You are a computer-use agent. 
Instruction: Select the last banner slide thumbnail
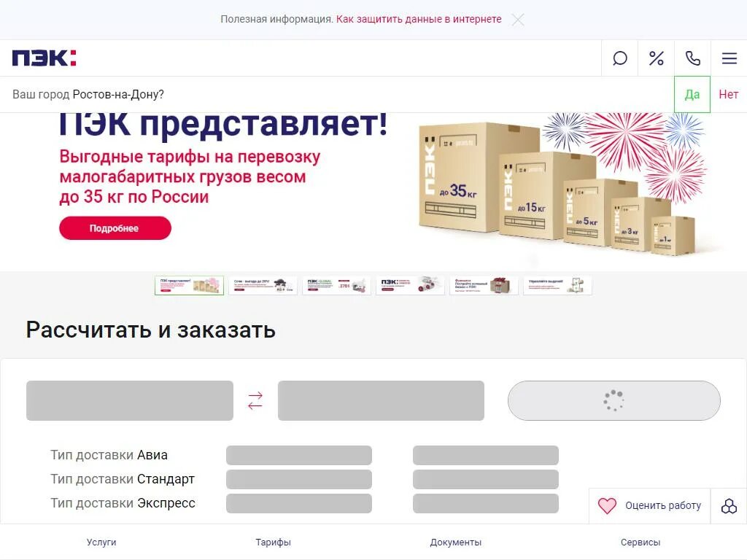point(557,285)
